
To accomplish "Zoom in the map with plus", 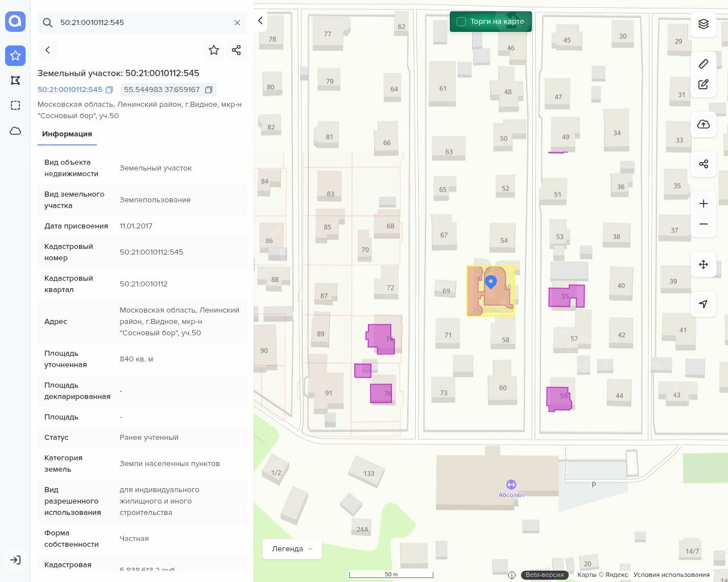I will coord(704,203).
